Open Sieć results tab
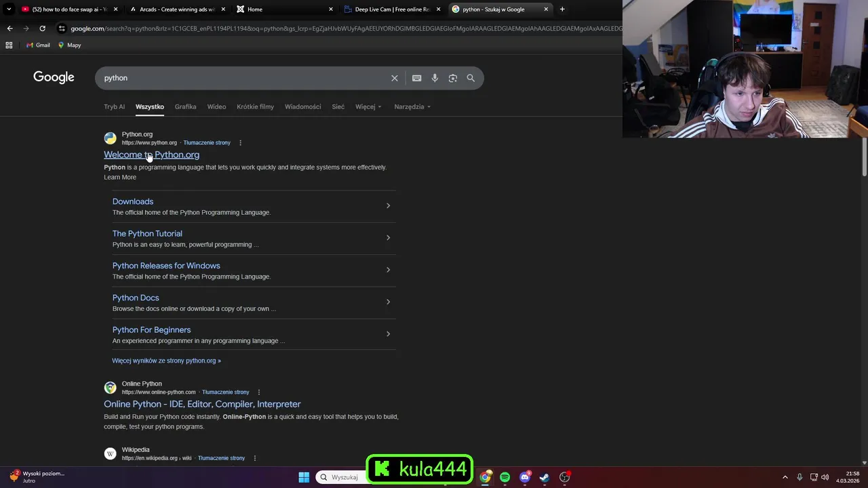The image size is (868, 488). (338, 106)
